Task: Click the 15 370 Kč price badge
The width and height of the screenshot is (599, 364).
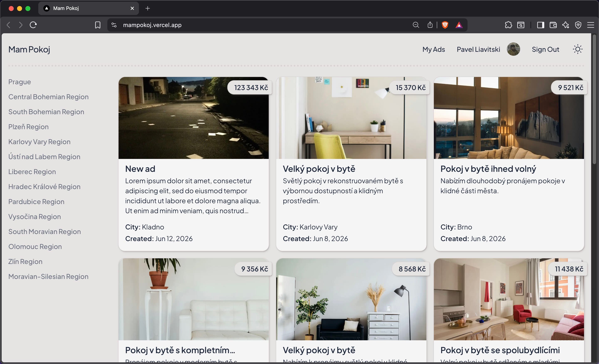Action: 410,88
